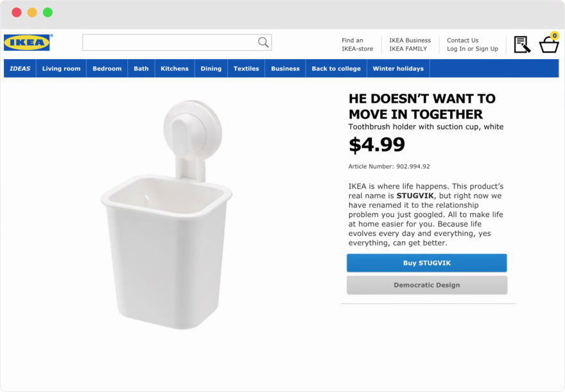The image size is (565, 392).
Task: Go to the Bedroom category
Action: coord(107,69)
